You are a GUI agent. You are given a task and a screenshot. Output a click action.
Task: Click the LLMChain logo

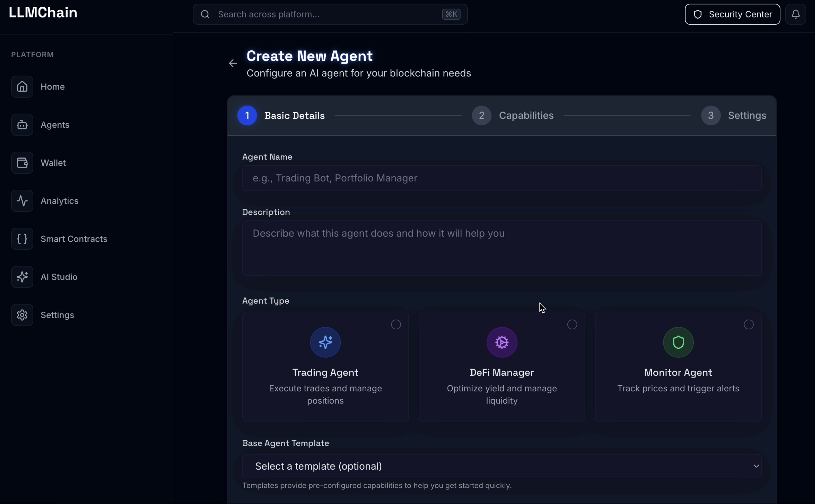click(43, 13)
